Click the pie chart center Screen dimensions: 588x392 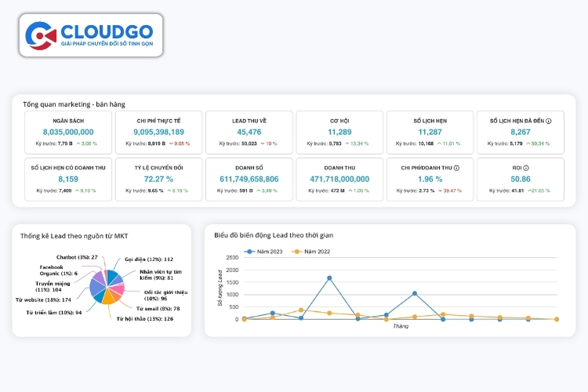(107, 287)
